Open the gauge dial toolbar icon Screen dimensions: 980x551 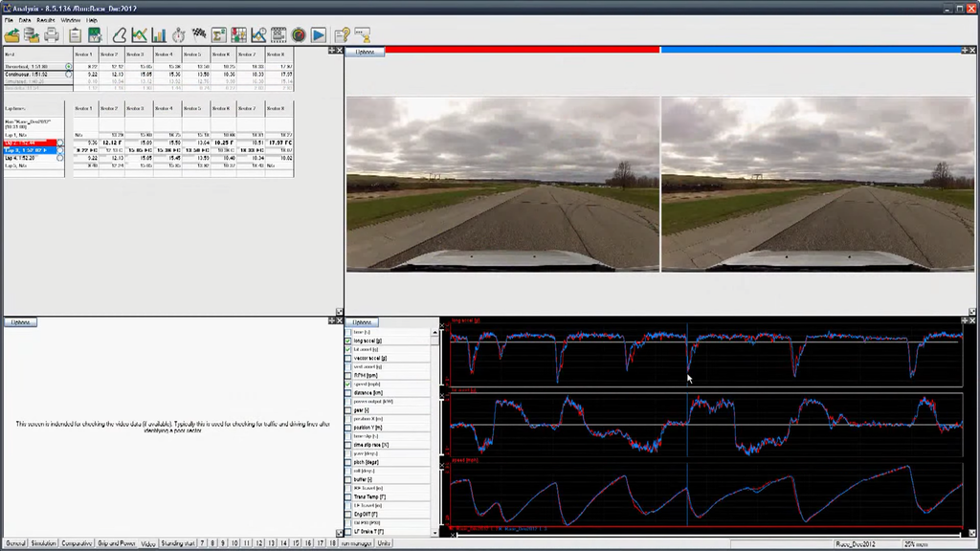pyautogui.click(x=299, y=35)
